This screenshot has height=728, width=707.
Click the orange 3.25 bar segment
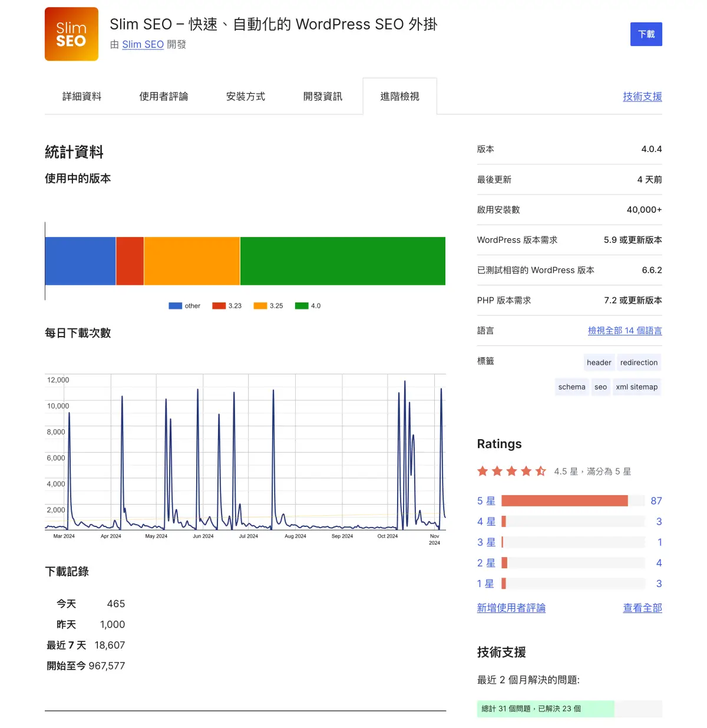192,261
